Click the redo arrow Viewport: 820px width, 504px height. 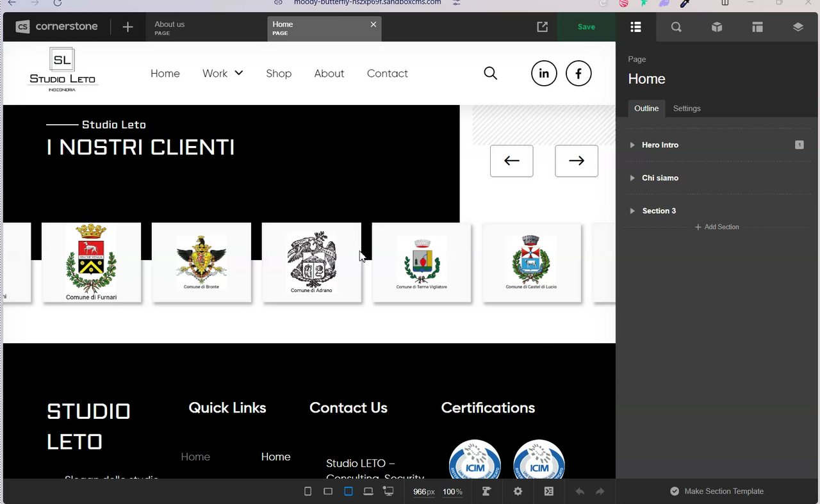600,491
